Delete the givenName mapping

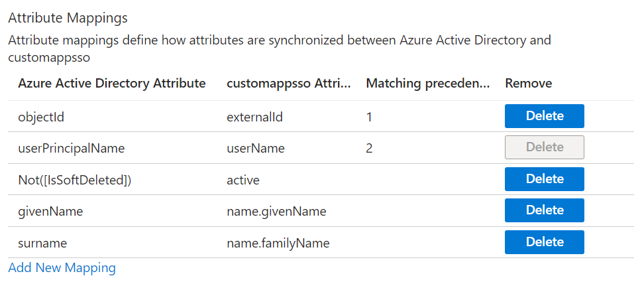click(x=544, y=210)
